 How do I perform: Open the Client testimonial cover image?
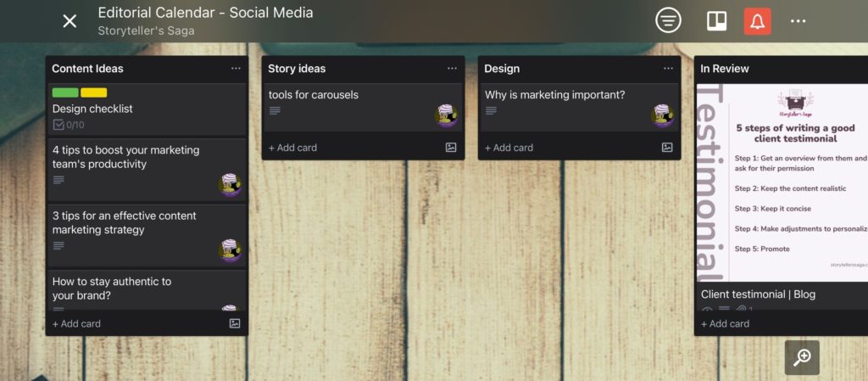pos(782,182)
